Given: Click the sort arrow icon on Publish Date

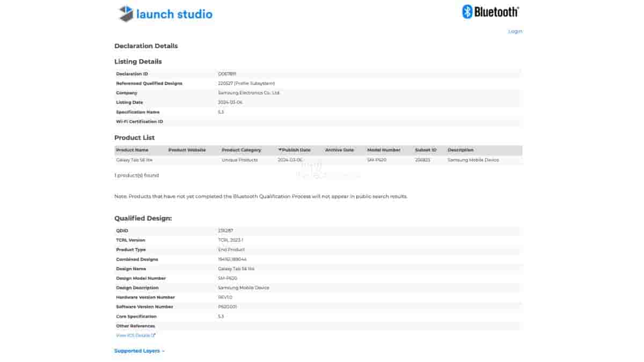Looking at the screenshot, I should point(280,150).
